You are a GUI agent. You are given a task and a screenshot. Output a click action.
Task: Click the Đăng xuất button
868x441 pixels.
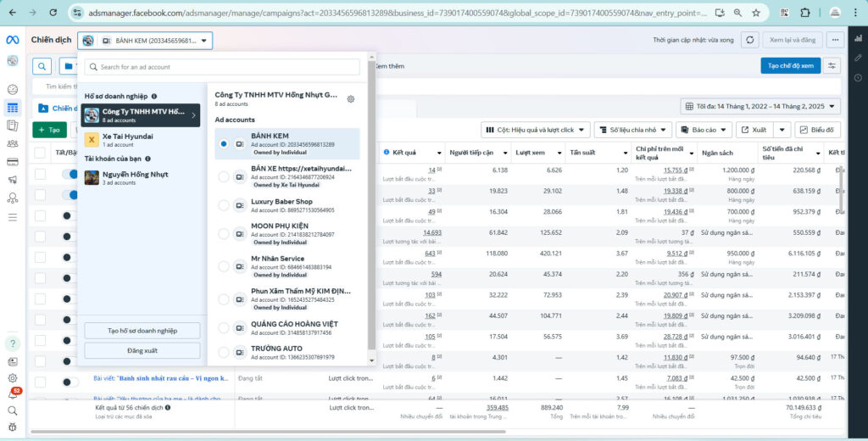coord(142,350)
